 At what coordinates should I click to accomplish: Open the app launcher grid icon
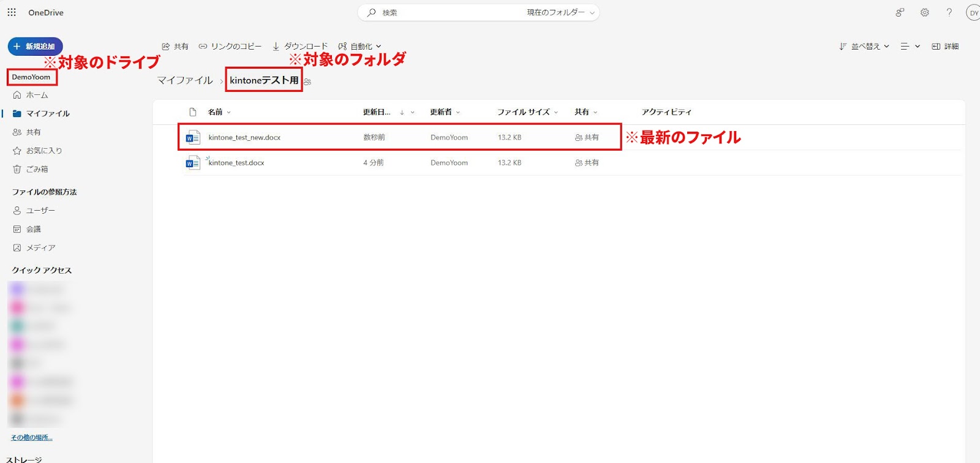pos(12,12)
